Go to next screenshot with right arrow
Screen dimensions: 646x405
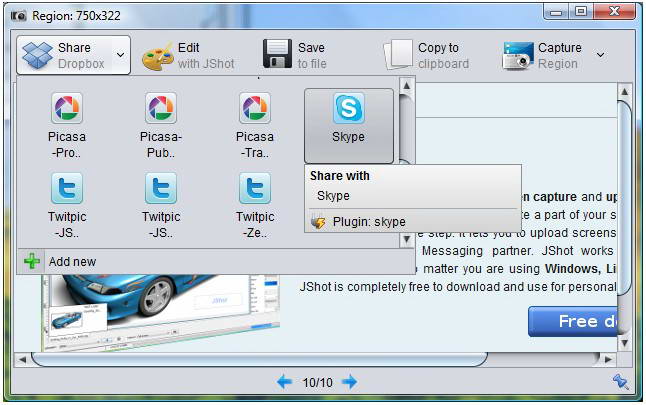click(x=350, y=382)
